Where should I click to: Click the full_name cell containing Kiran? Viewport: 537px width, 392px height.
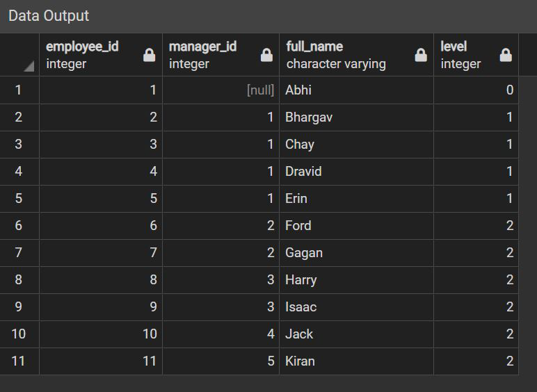coord(356,361)
